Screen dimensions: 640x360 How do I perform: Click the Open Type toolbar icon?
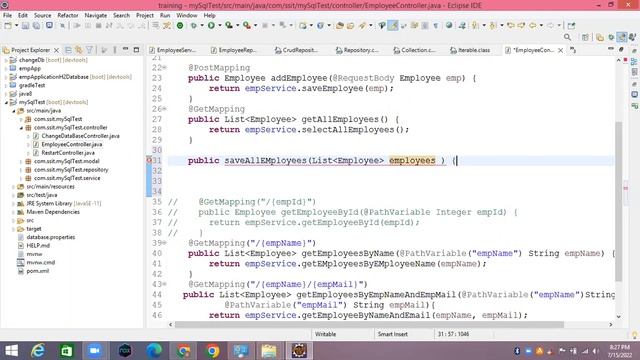(340, 25)
